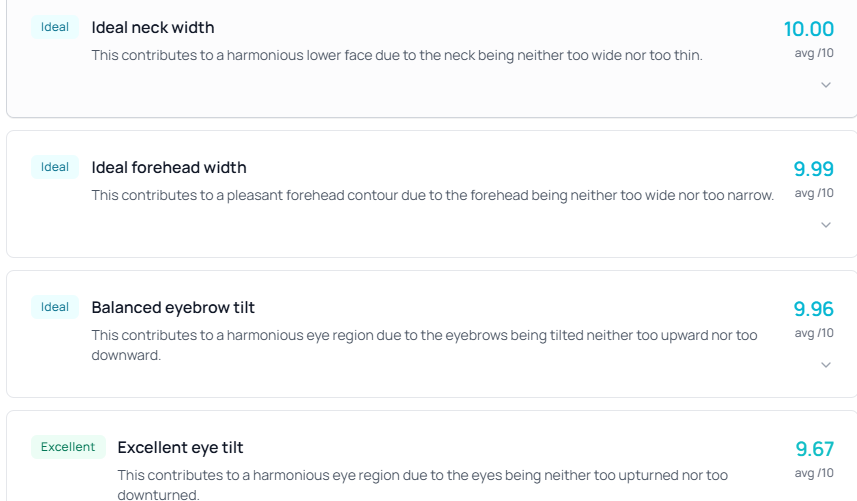Open the Ideal forehead width title

click(169, 168)
